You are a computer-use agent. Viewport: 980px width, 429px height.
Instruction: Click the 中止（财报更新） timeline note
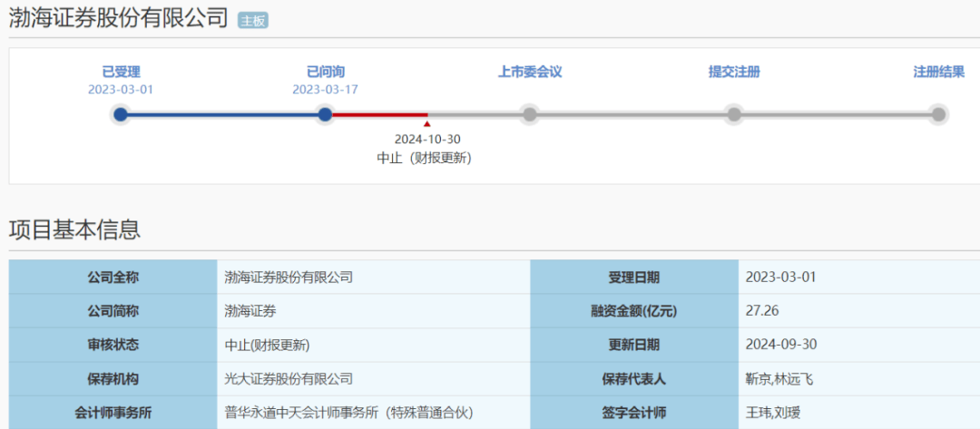click(x=425, y=158)
